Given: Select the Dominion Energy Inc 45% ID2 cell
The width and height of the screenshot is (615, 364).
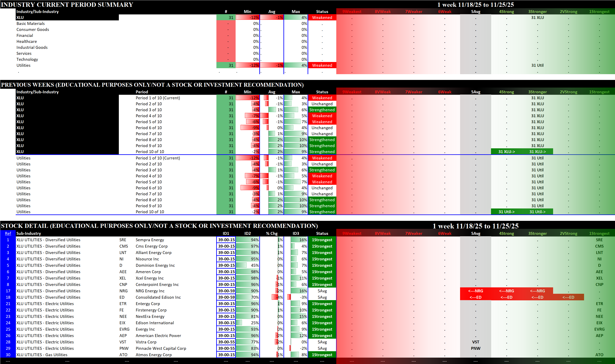Looking at the screenshot, I should [x=247, y=265].
